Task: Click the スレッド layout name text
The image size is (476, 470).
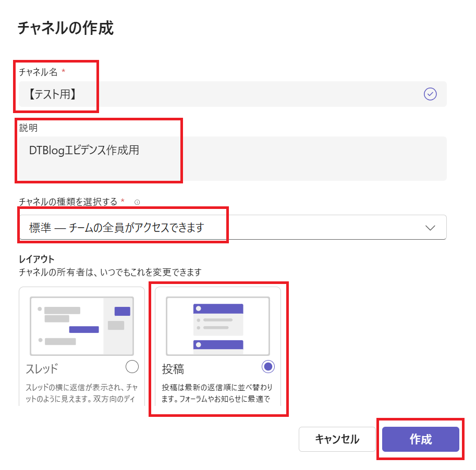Action: pos(42,369)
